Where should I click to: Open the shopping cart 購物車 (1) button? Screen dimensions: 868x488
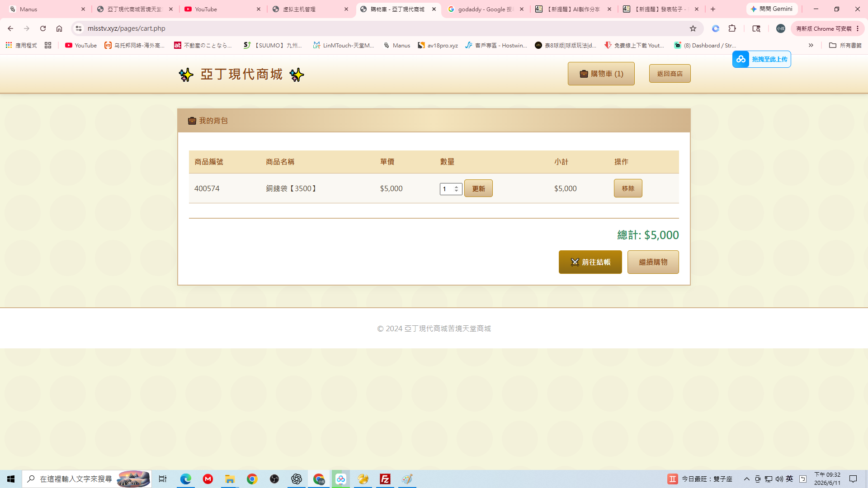[601, 74]
